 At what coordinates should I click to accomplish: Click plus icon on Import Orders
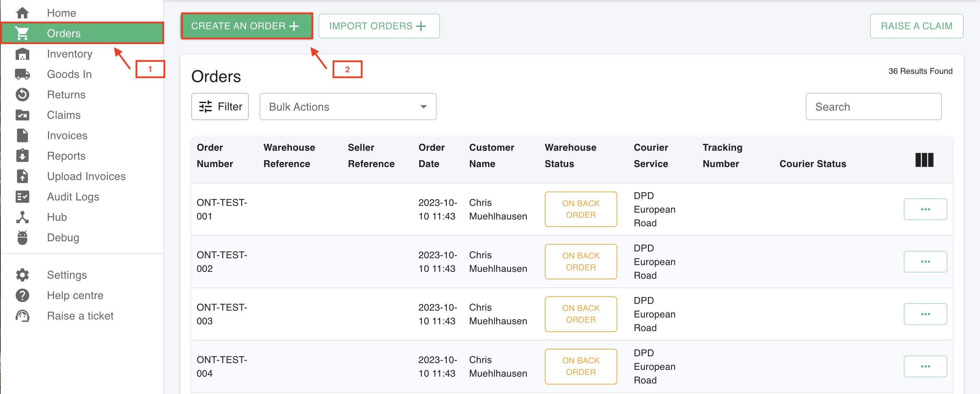click(421, 26)
